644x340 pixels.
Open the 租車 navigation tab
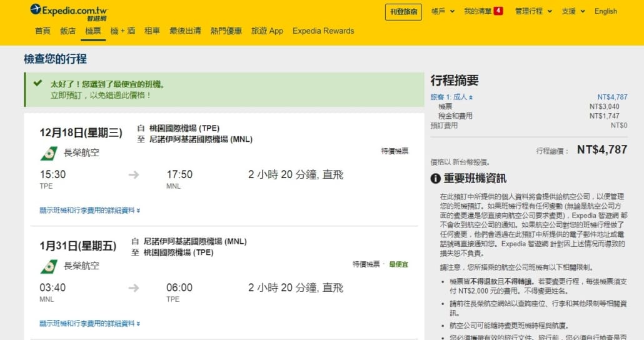[x=153, y=31]
